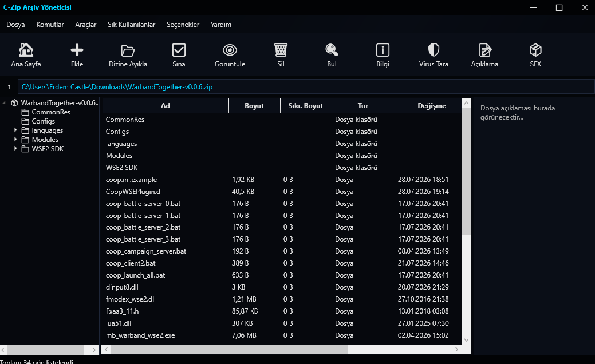This screenshot has width=595, height=364.
Task: Open the Dosya menu
Action: pos(15,25)
